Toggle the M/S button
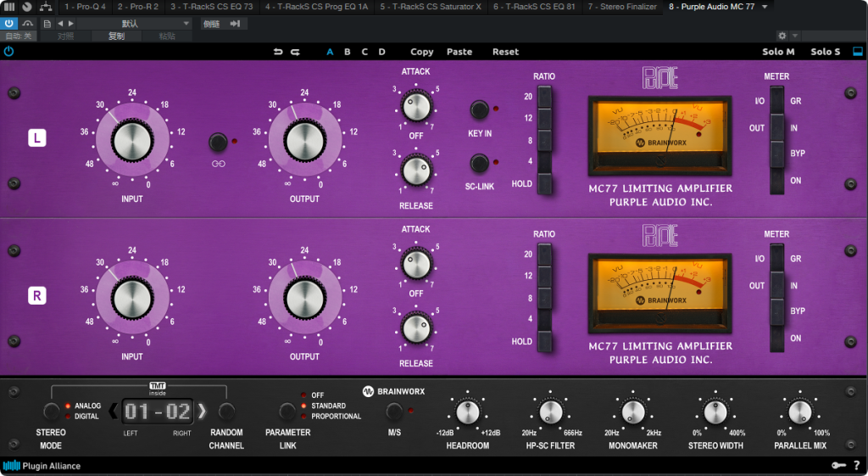This screenshot has height=476, width=868. pyautogui.click(x=393, y=412)
